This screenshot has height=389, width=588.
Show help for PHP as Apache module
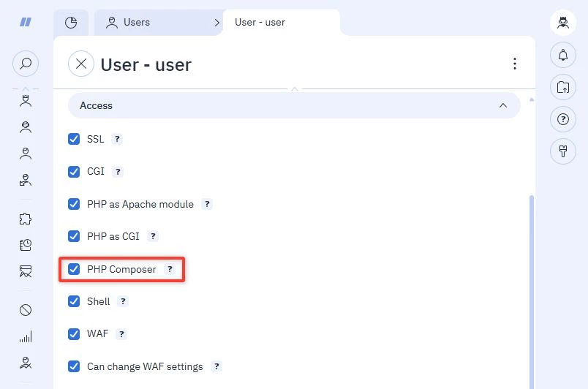207,204
